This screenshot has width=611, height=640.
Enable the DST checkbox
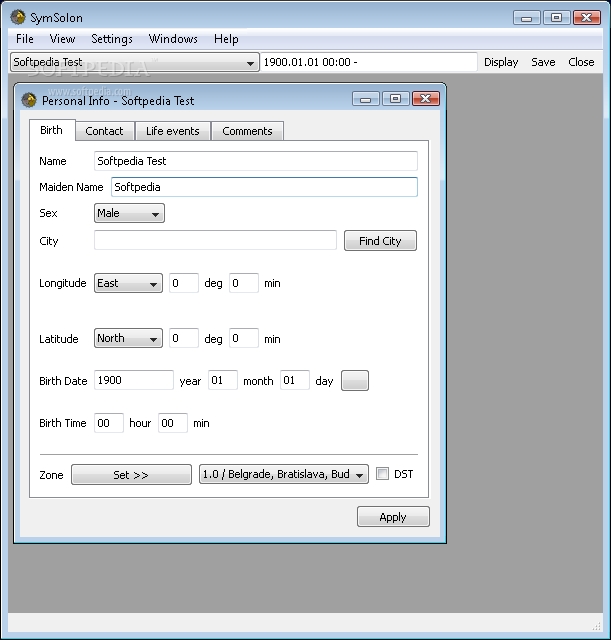click(382, 475)
